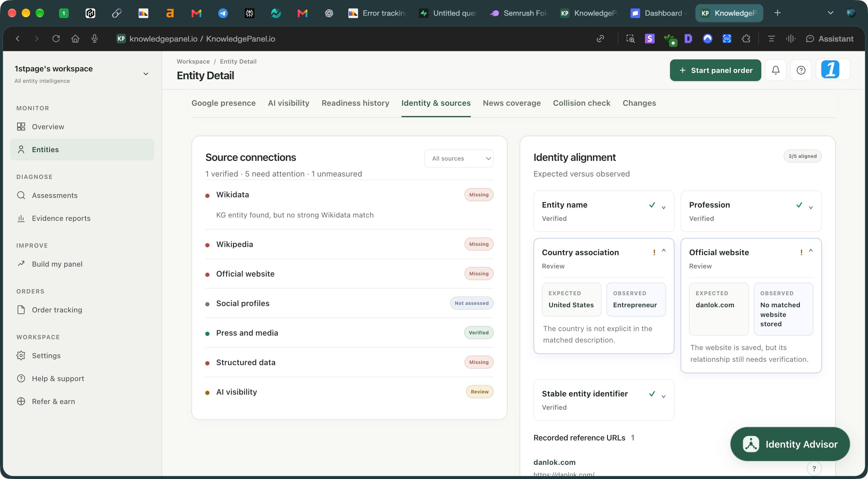Open Order tracking in sidebar
The height and width of the screenshot is (479, 868).
[x=82, y=310]
